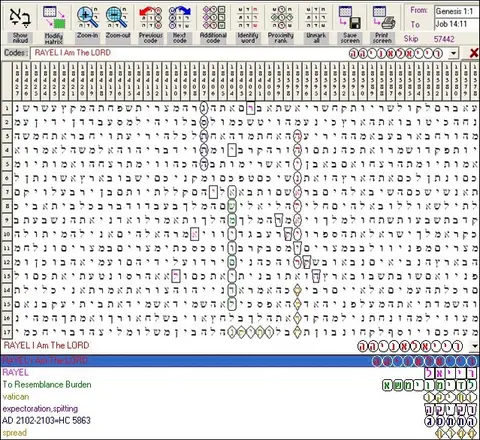Click the Hebrew letters beside the RAYEL entry

pyautogui.click(x=451, y=373)
